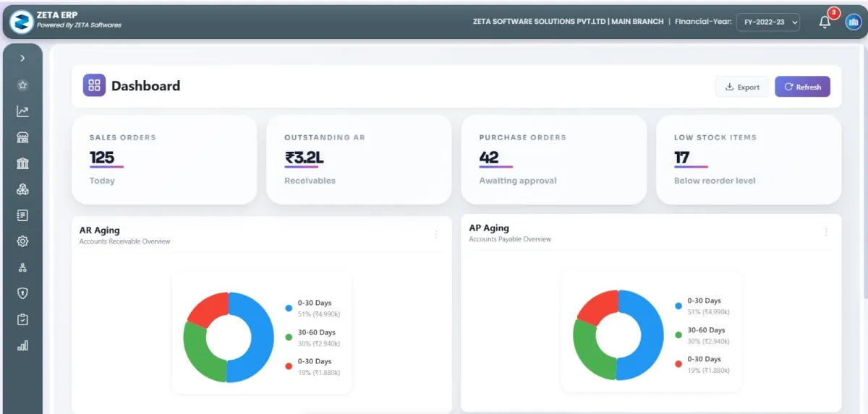This screenshot has height=414, width=868.
Task: Click the Dashboard grid icon
Action: pyautogui.click(x=94, y=86)
